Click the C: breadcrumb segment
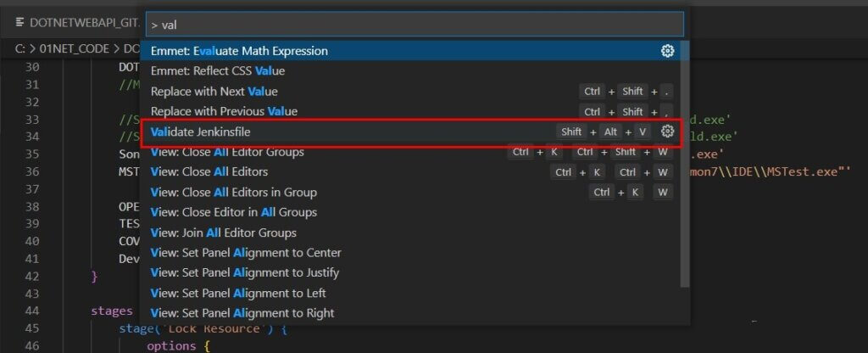This screenshot has width=868, height=353. (20, 48)
